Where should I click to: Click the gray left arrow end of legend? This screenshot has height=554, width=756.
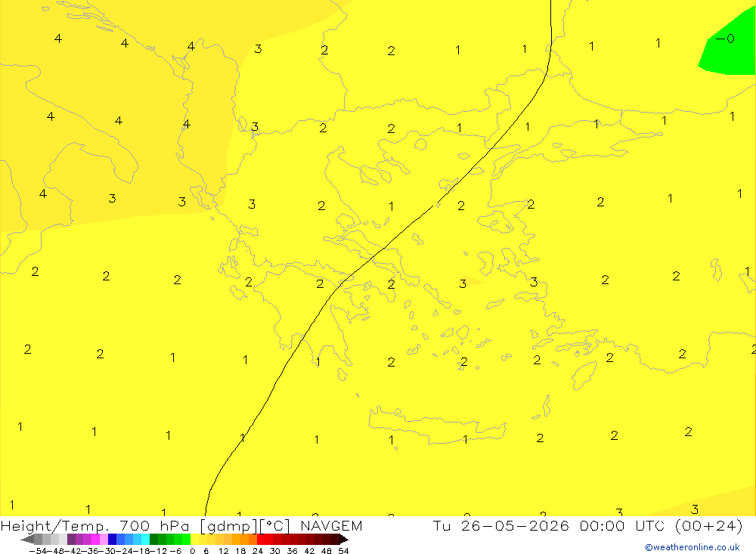[x=27, y=539]
